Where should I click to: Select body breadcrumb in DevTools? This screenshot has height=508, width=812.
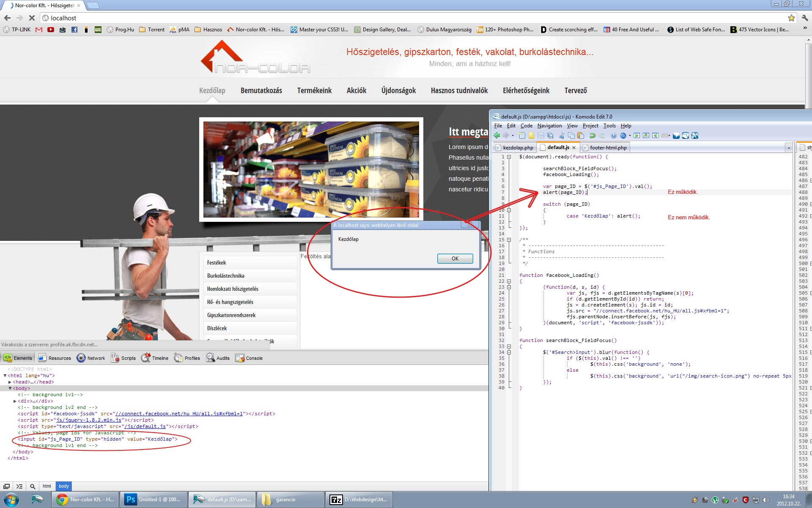(63, 486)
